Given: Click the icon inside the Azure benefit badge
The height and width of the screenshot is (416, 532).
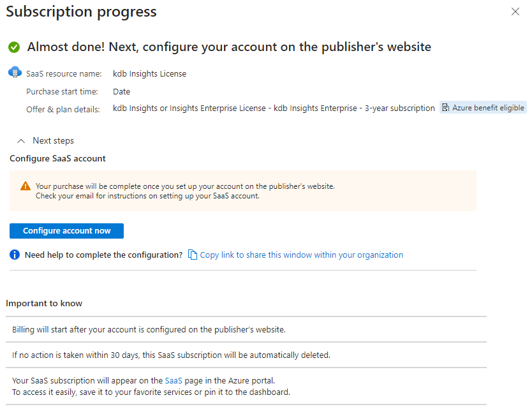Looking at the screenshot, I should (x=445, y=107).
